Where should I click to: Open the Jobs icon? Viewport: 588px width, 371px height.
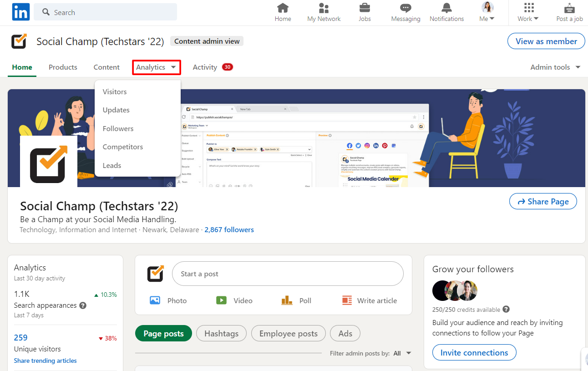(x=365, y=12)
